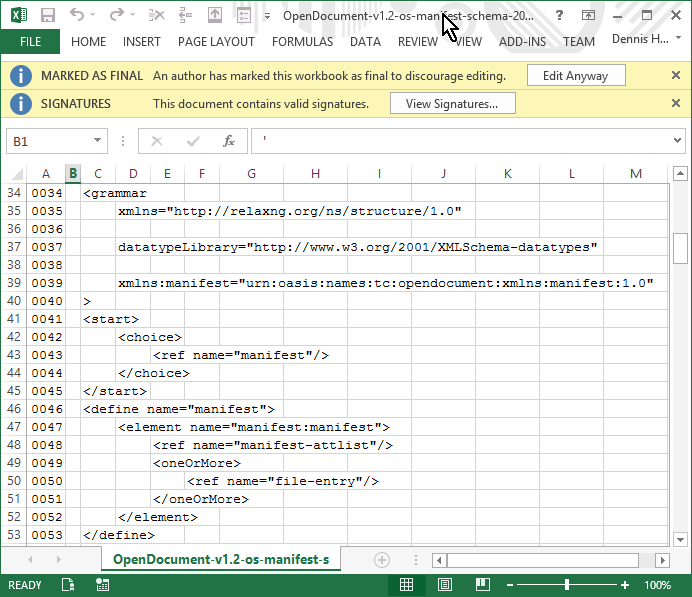
Task: Open the Name Box dropdown
Action: [98, 142]
